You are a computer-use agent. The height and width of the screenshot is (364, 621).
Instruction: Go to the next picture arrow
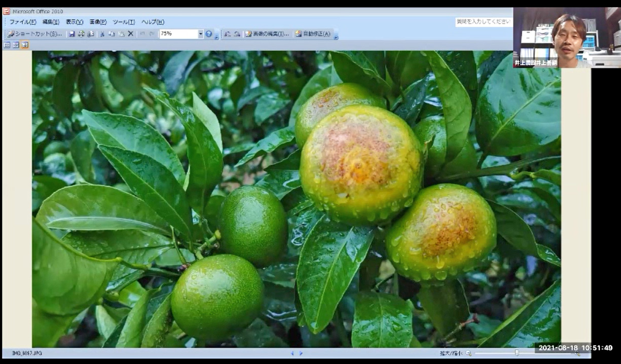301,353
